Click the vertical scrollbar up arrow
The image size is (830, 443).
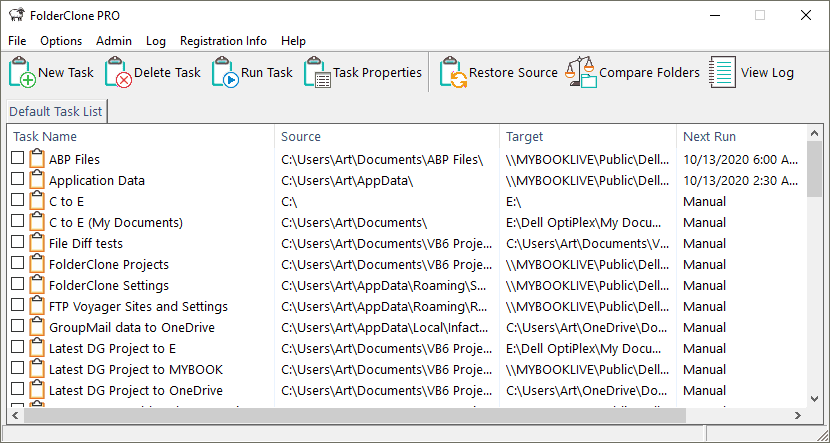815,133
